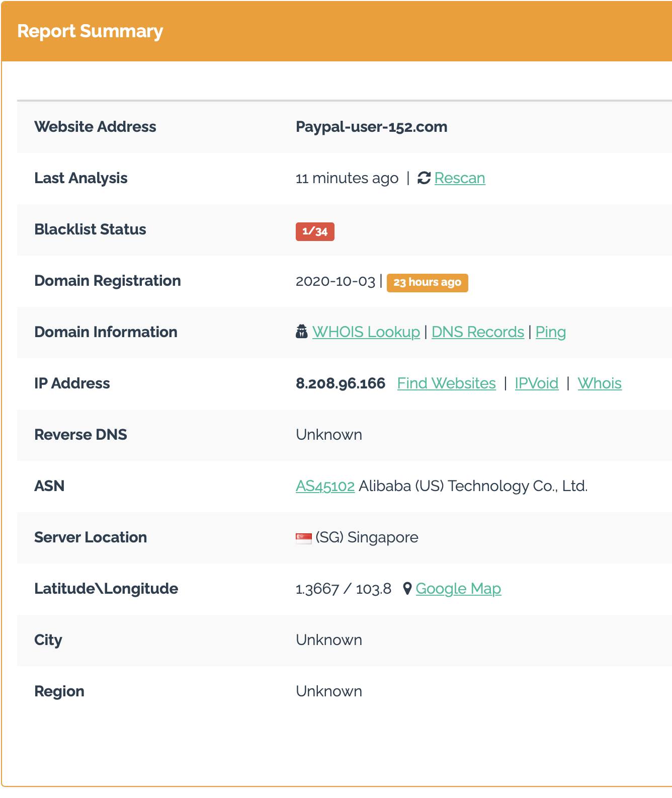Click the 1.3667 / 103.8 coordinates text

pos(344,589)
